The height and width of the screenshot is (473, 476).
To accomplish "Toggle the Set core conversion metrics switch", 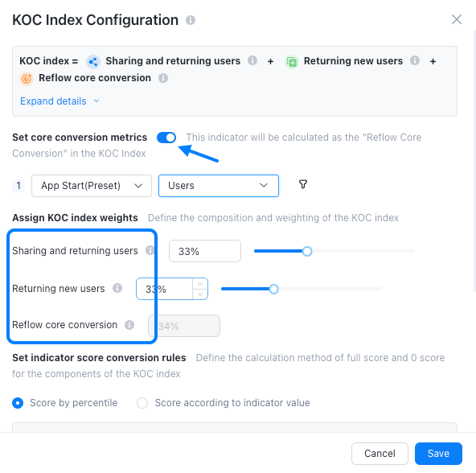I will pyautogui.click(x=166, y=138).
